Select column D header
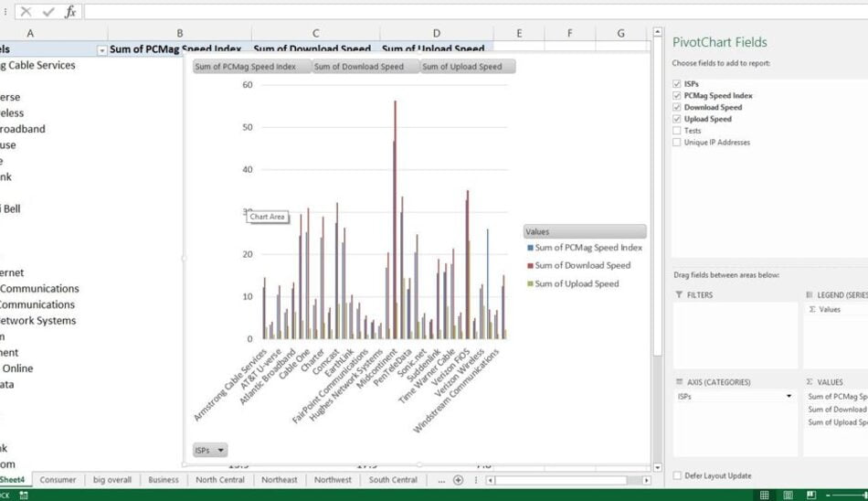The height and width of the screenshot is (501, 868). pos(436,33)
